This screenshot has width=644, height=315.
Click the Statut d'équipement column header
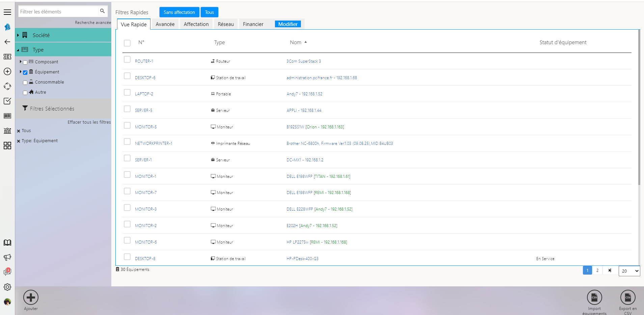pyautogui.click(x=563, y=42)
